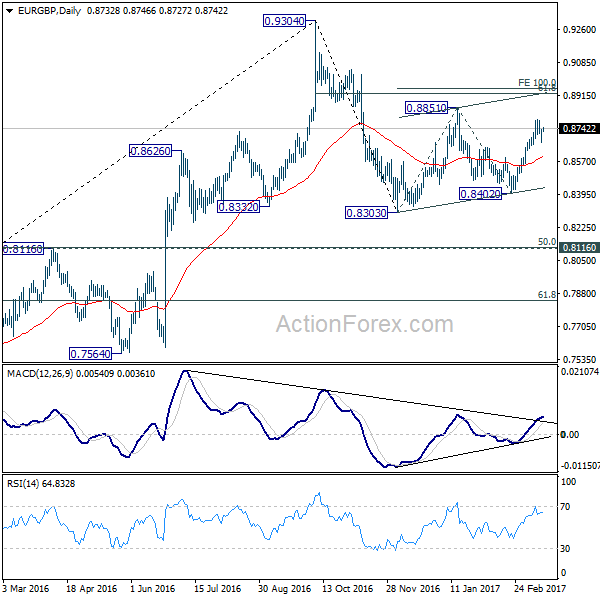Screen dimensions: 600x600
Task: Click the 0.75350 price axis value
Action: [x=579, y=359]
